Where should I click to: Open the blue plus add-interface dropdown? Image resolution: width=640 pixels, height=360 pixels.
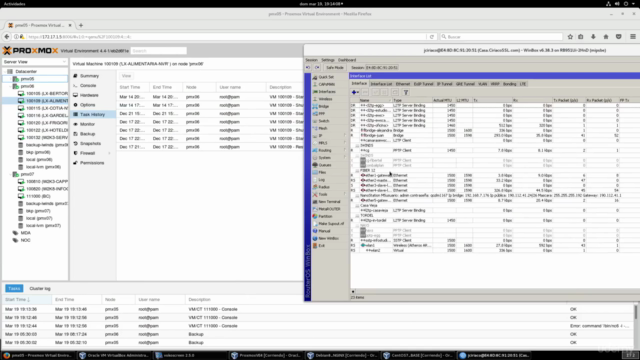coord(355,92)
